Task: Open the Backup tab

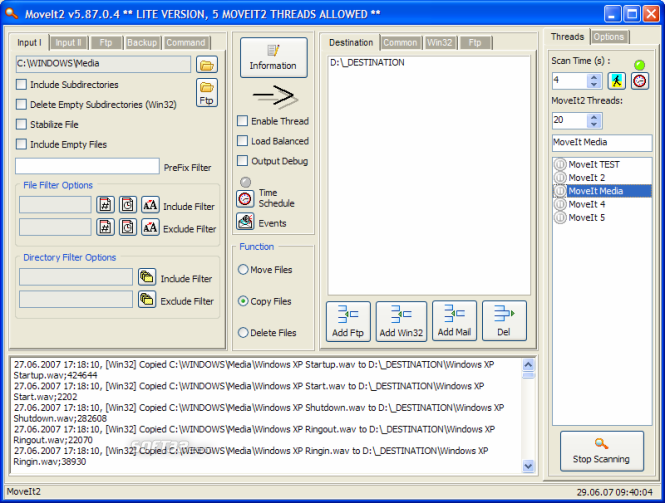Action: pyautogui.click(x=142, y=42)
